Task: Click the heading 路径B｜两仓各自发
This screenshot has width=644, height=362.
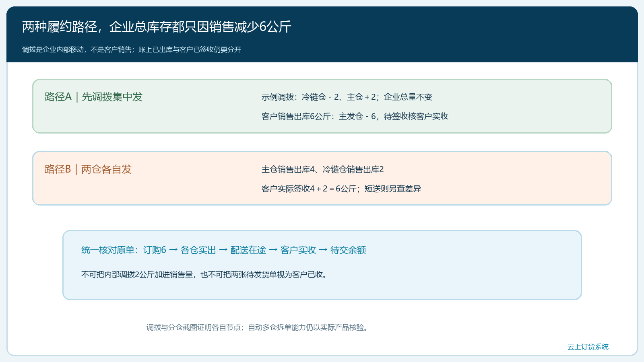Action: coord(88,169)
